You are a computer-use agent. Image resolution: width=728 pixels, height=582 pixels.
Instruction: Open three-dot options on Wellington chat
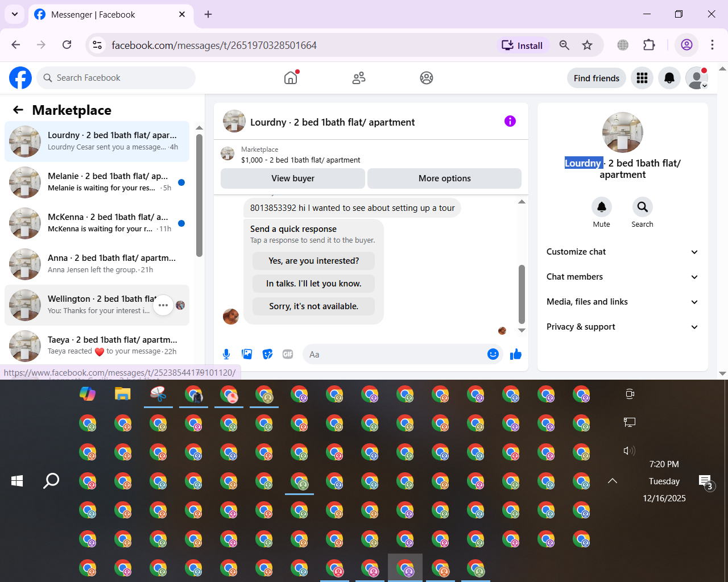click(x=163, y=305)
